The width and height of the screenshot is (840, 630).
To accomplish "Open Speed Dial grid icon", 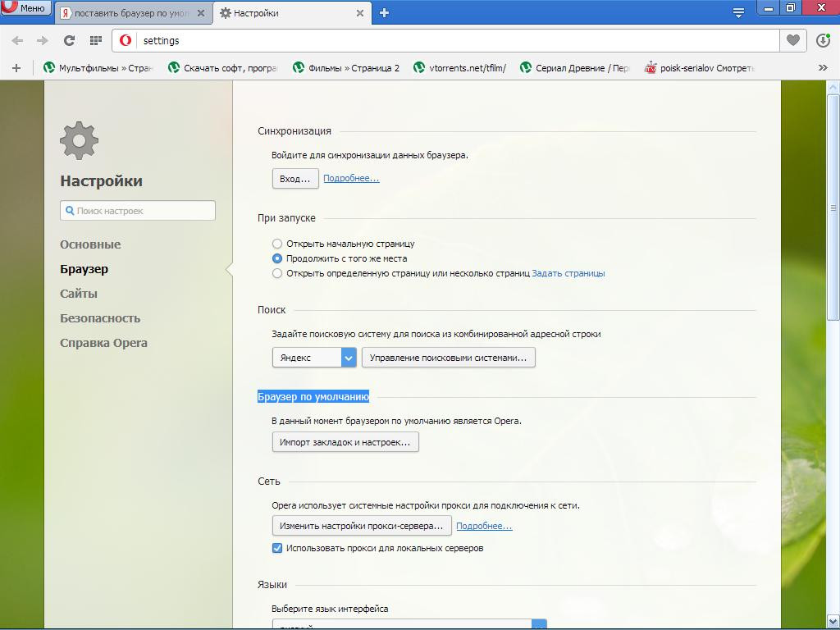I will (x=96, y=40).
